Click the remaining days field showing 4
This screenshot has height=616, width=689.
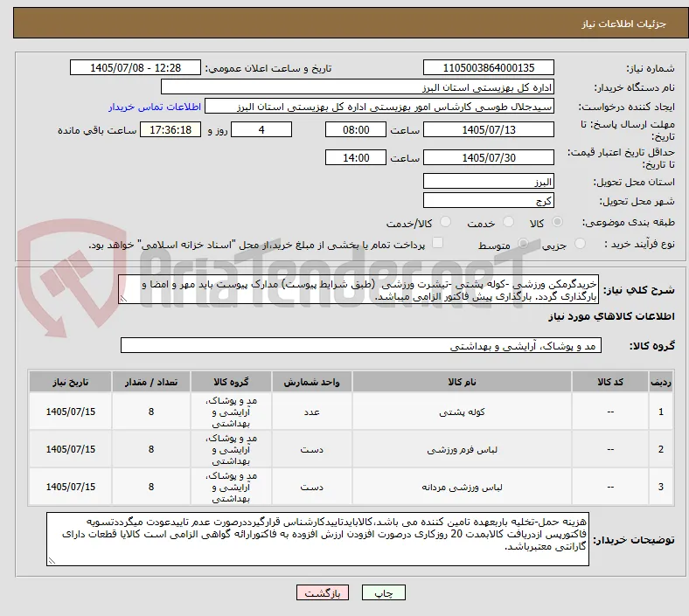(x=261, y=130)
